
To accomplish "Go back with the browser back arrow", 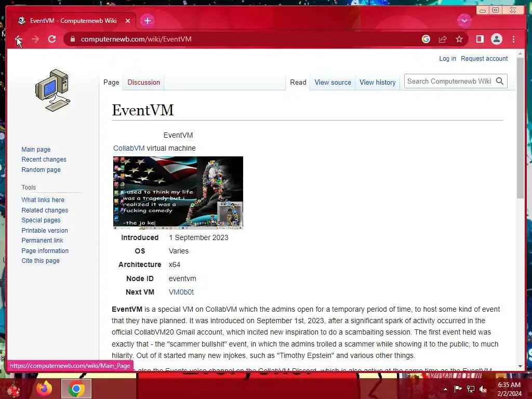I will (x=19, y=39).
